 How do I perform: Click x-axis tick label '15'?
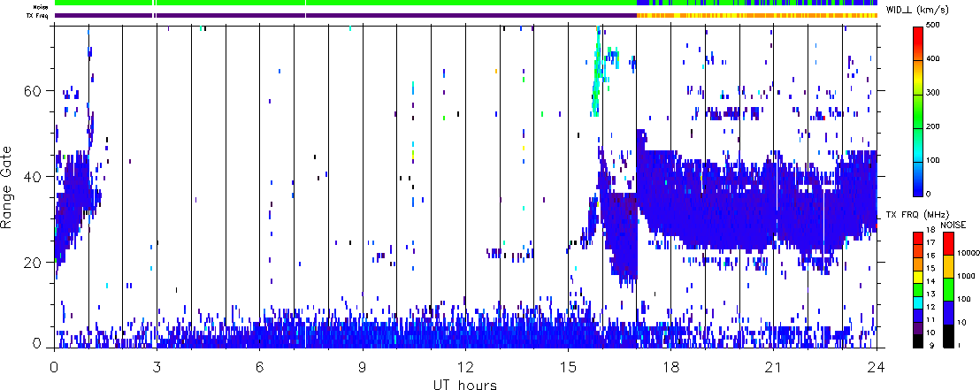coord(568,366)
